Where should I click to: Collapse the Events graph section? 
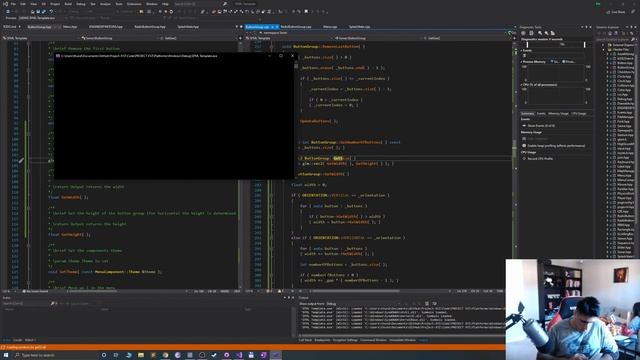point(522,50)
